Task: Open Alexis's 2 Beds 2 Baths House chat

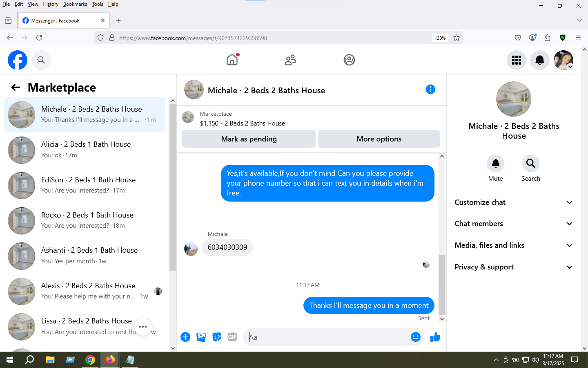Action: tap(85, 291)
